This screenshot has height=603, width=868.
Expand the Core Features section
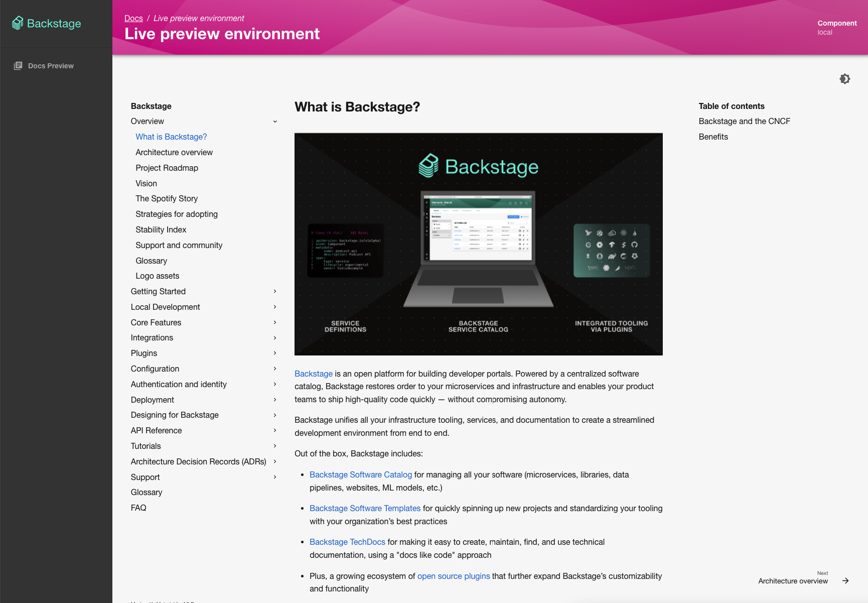275,322
